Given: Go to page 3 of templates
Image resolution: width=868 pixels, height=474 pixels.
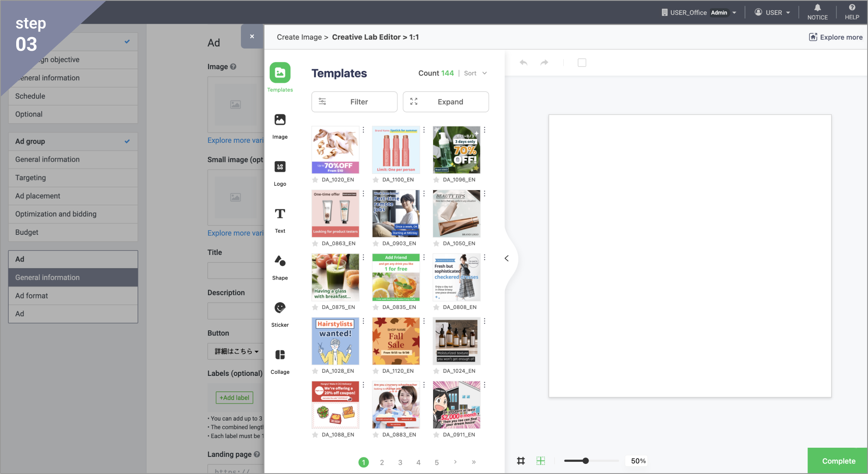Looking at the screenshot, I should coord(400,462).
